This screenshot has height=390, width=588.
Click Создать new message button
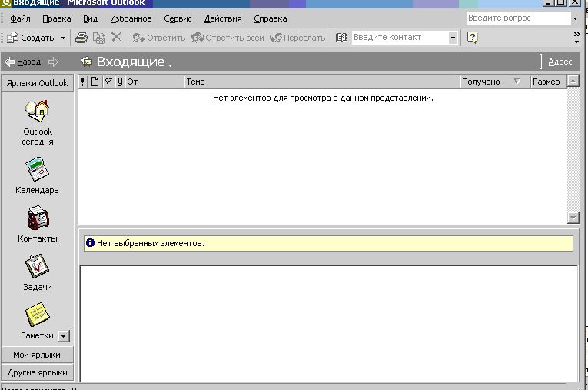click(x=31, y=38)
